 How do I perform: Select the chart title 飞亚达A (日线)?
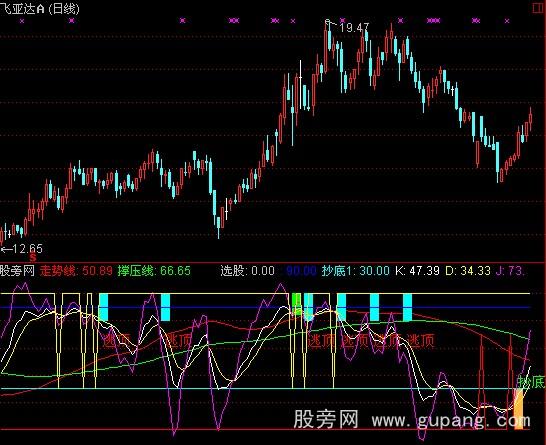coord(40,8)
